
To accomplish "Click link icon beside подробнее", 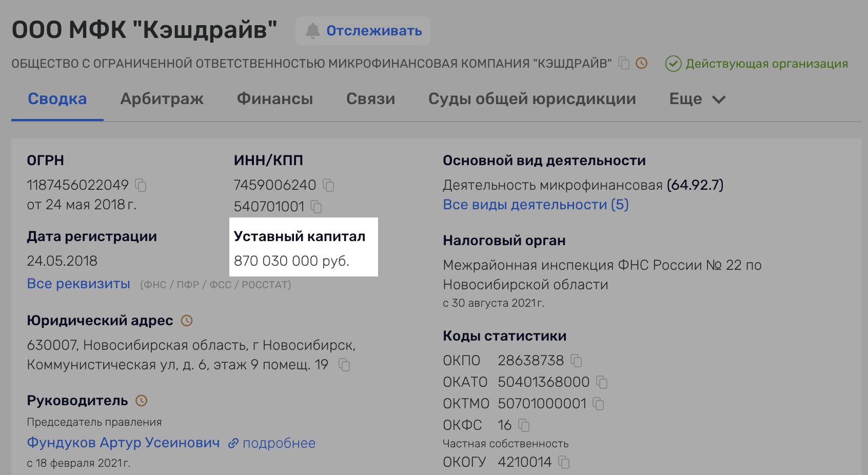I will 233,443.
